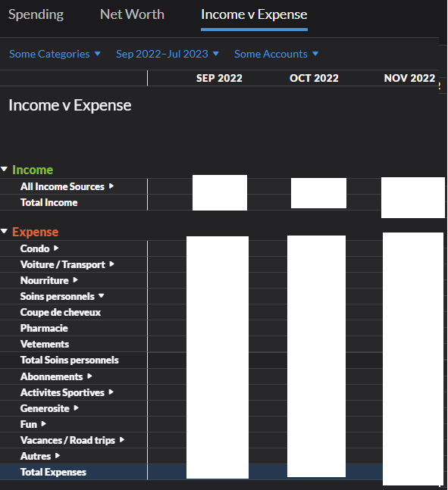Expand the Vacances / Road trips arrow
This screenshot has width=448, height=490.
[x=122, y=440]
